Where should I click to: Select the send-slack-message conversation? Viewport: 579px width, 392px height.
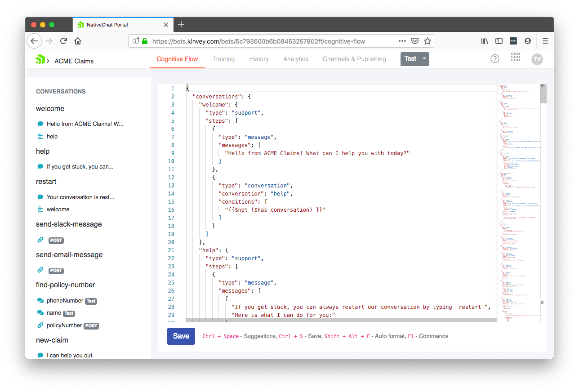(69, 224)
